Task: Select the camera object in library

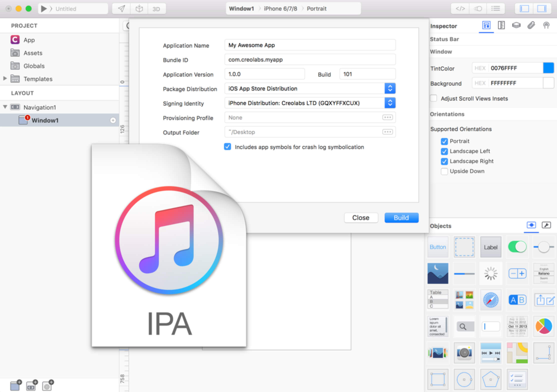Action: pyautogui.click(x=464, y=353)
